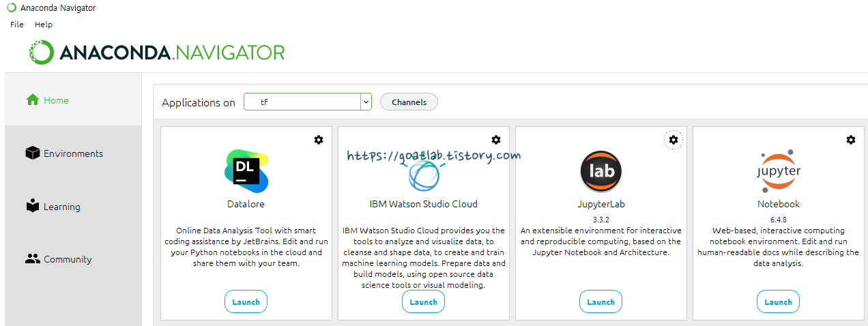Switch to the Learning tab
Screen dimensions: 868x326
[x=73, y=207]
